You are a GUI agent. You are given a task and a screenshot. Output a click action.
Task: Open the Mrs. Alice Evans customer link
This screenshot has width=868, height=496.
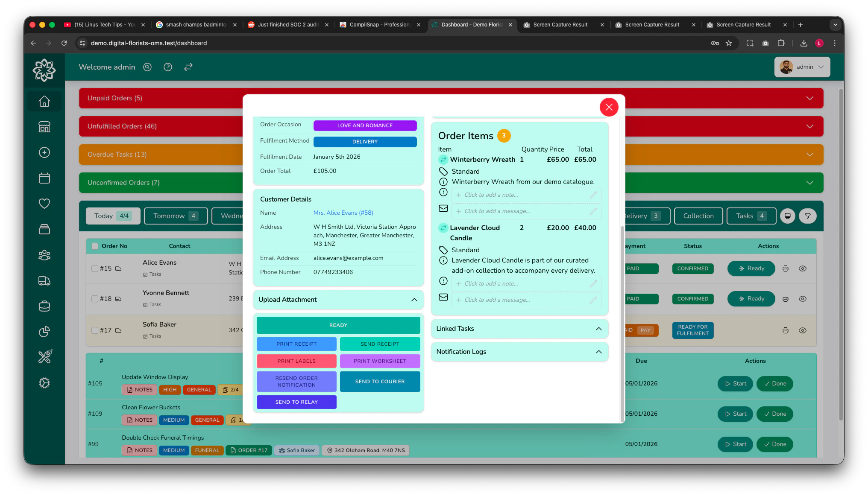coord(343,213)
